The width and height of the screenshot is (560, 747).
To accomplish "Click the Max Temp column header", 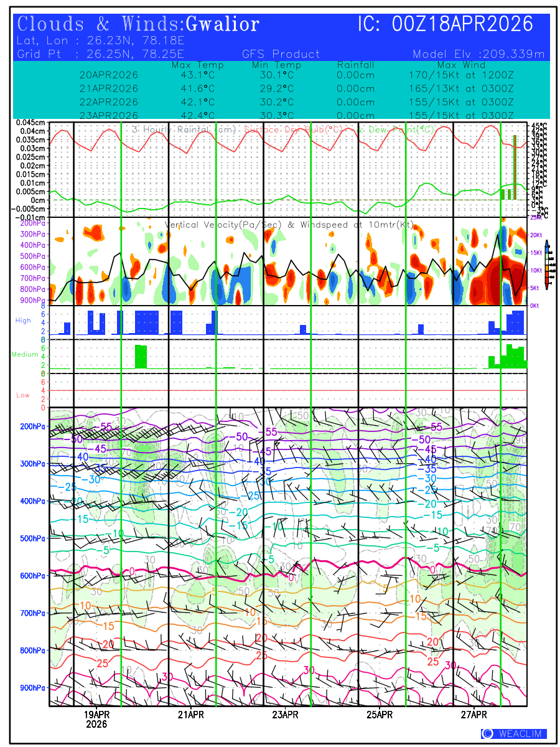I will (x=197, y=65).
